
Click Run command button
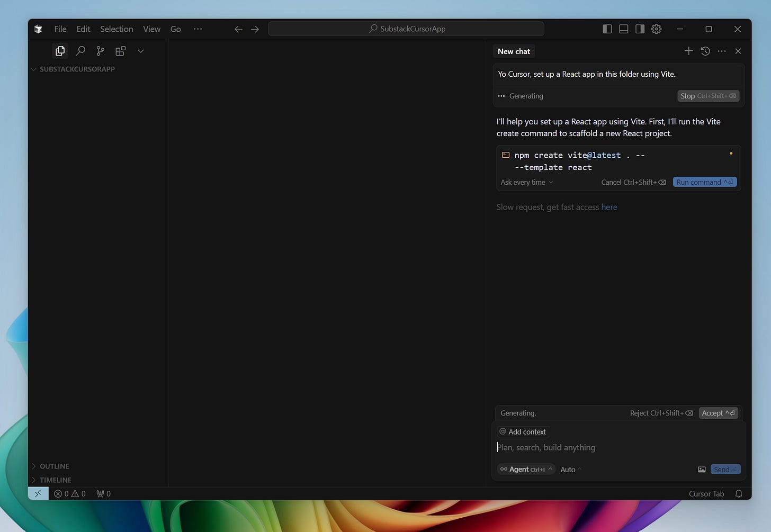click(x=705, y=182)
